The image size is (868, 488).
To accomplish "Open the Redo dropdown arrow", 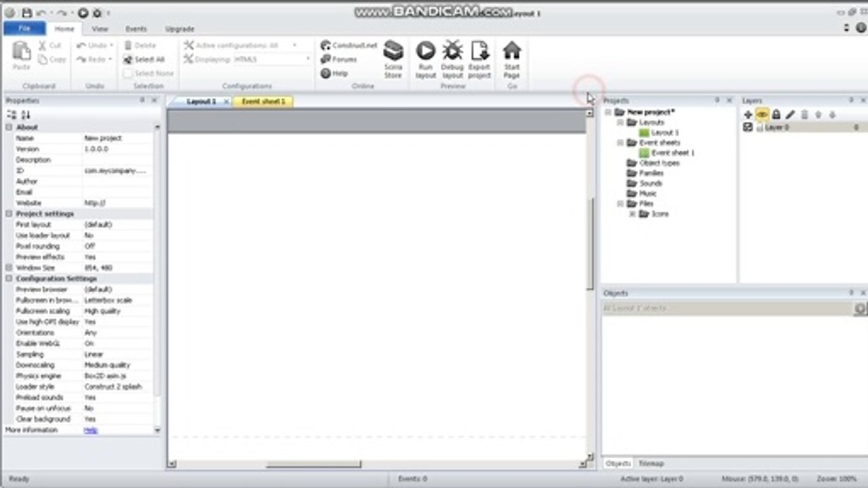I will coord(111,60).
